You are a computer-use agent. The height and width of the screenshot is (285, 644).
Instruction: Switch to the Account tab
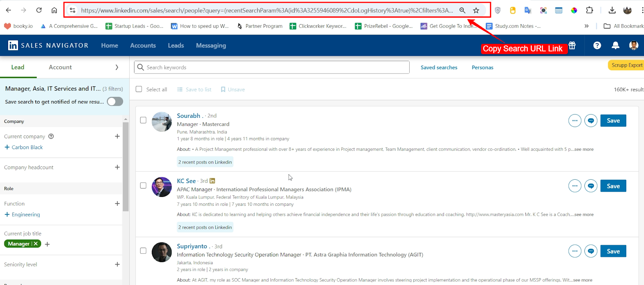[60, 67]
